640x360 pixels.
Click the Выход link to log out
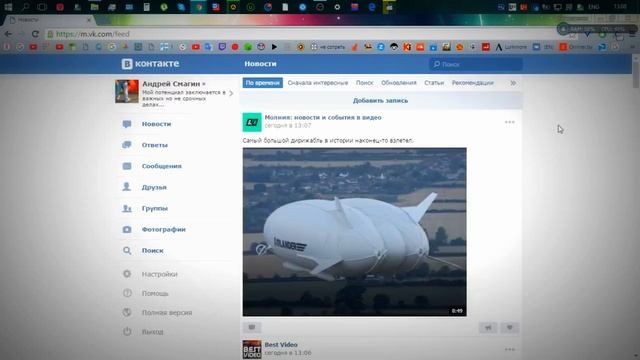pyautogui.click(x=153, y=331)
